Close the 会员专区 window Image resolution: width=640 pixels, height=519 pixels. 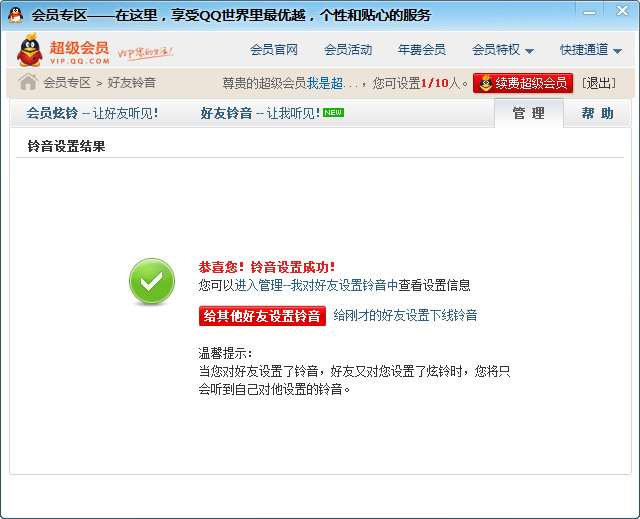(x=622, y=11)
